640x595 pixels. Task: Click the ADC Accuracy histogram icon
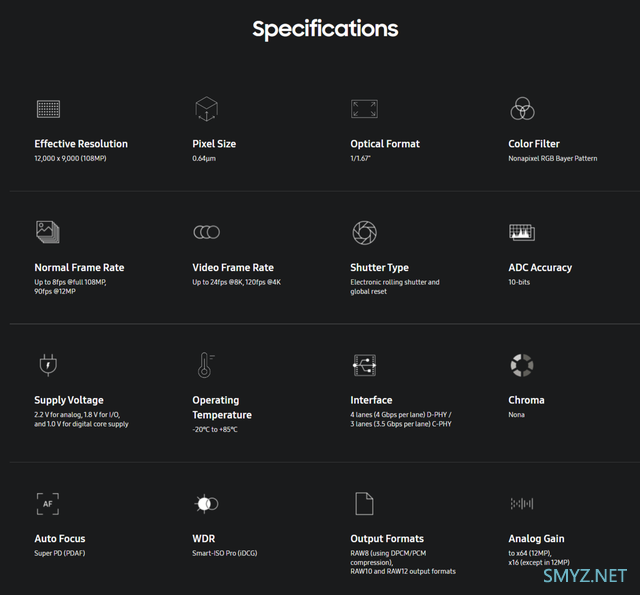522,232
